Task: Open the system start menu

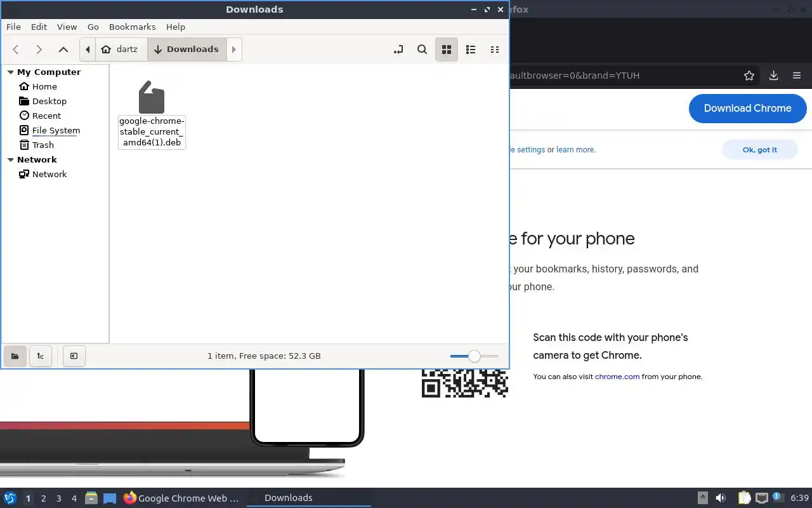Action: tap(10, 498)
